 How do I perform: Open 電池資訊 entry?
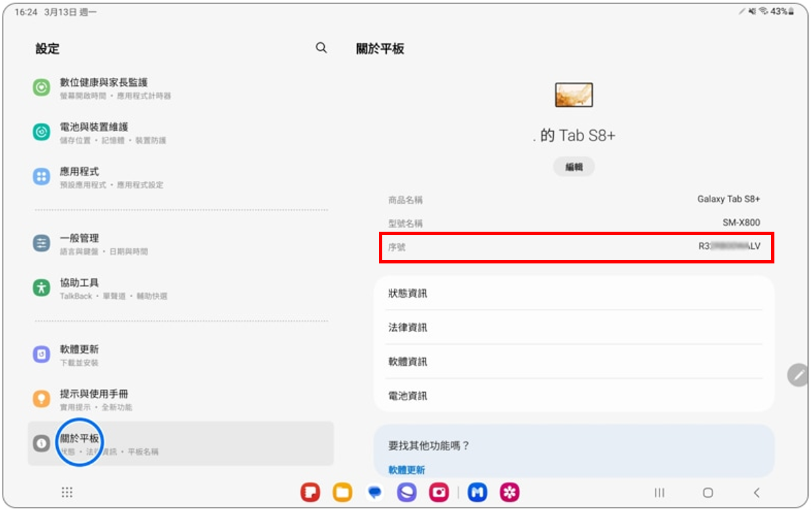574,395
